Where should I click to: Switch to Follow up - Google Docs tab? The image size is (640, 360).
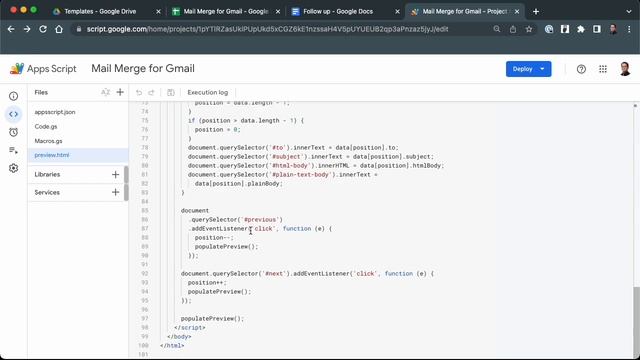(338, 11)
